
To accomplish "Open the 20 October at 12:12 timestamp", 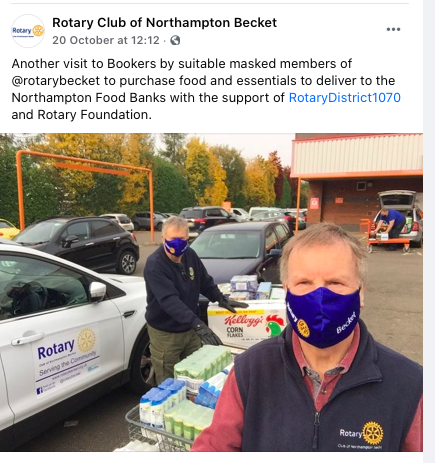I will (x=106, y=40).
